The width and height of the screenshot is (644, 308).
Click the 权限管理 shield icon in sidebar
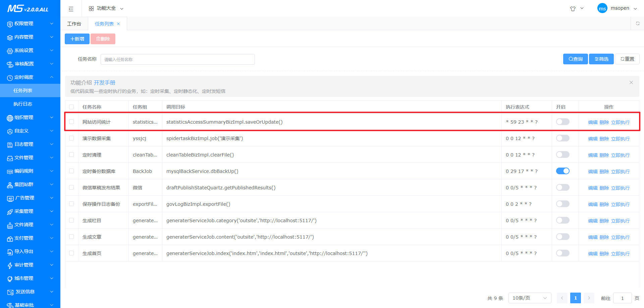point(10,24)
